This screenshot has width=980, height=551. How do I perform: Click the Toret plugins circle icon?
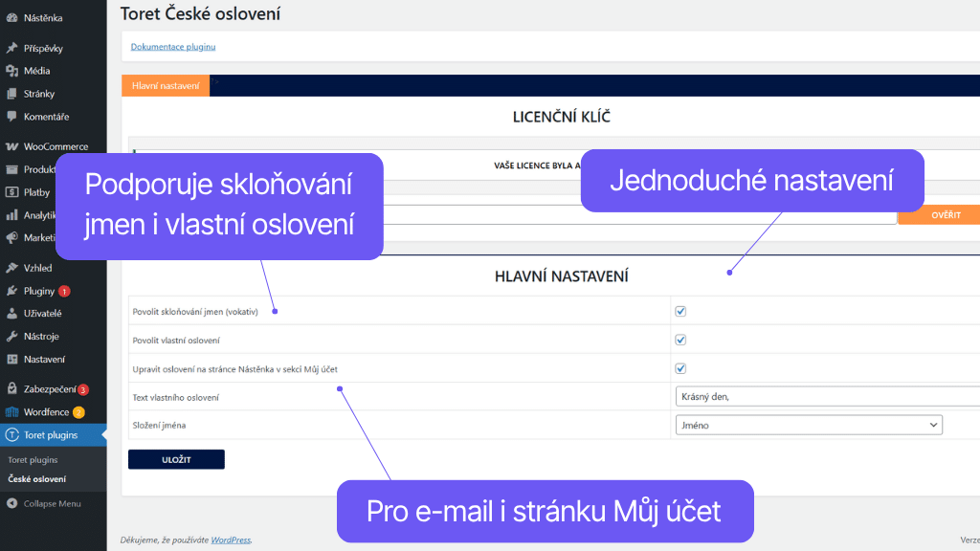[x=11, y=435]
